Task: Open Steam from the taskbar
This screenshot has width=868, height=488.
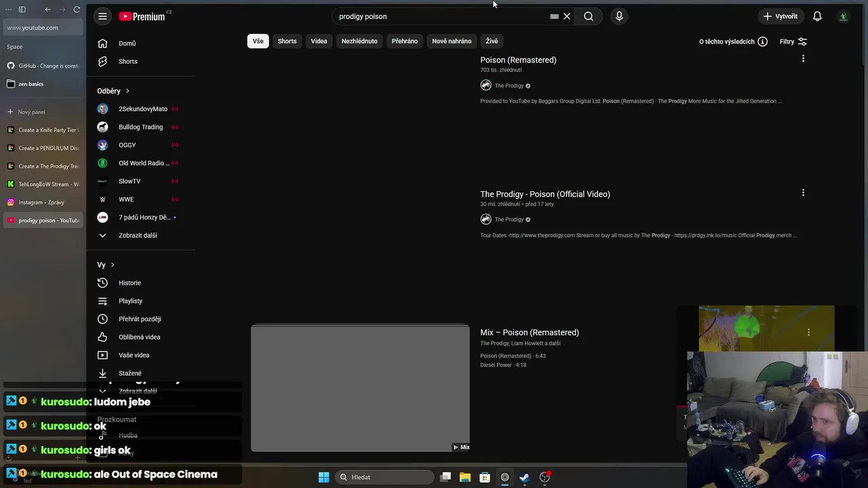Action: [524, 477]
